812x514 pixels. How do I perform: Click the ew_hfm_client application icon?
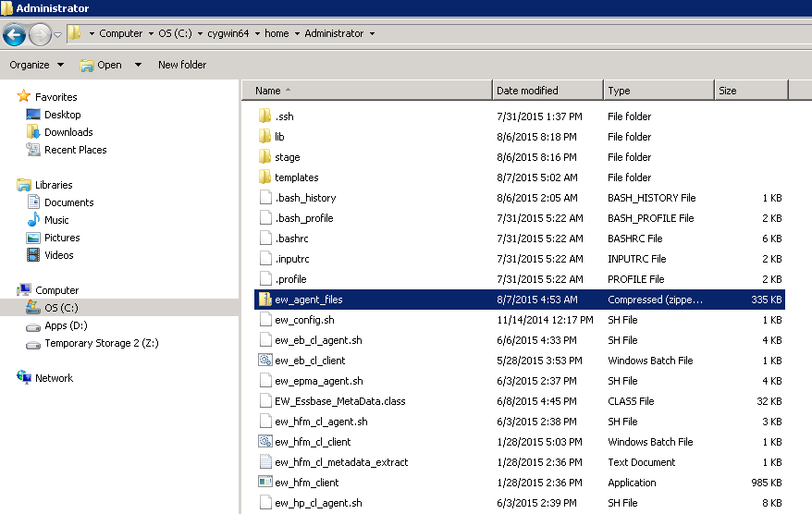[265, 483]
